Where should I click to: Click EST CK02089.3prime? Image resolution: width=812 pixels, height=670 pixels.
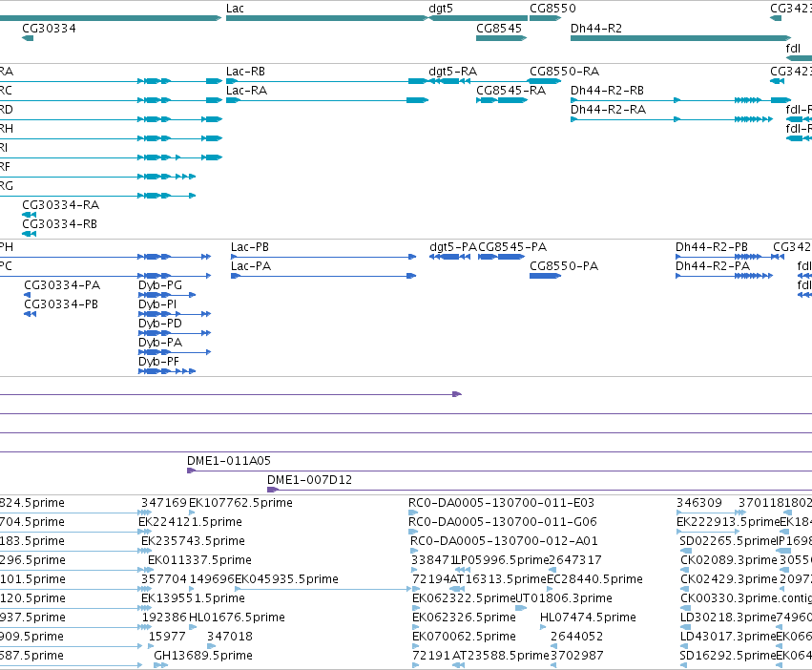(x=729, y=560)
